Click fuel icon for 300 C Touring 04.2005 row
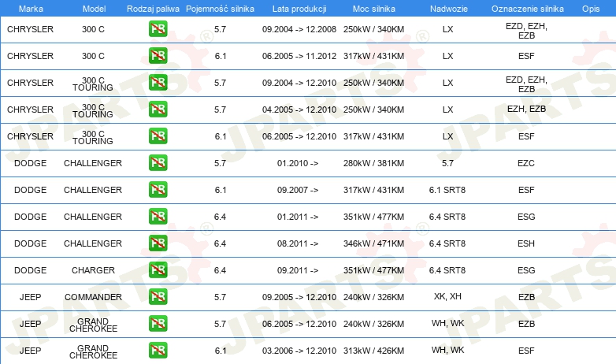The width and height of the screenshot is (616, 364). pos(158,109)
